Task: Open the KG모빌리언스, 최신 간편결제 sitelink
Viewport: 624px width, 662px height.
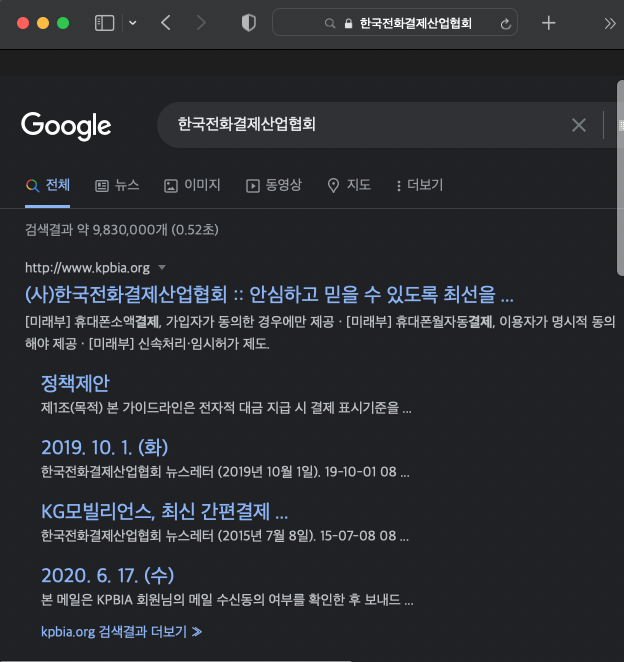Action: point(165,511)
